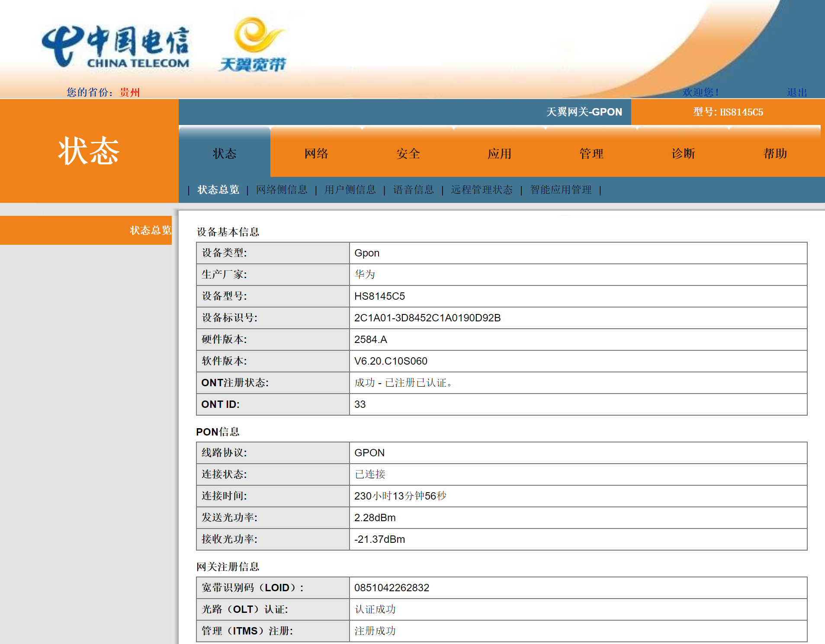The width and height of the screenshot is (825, 644).
Task: Open the 帮助 (Help) tab
Action: pyautogui.click(x=774, y=153)
